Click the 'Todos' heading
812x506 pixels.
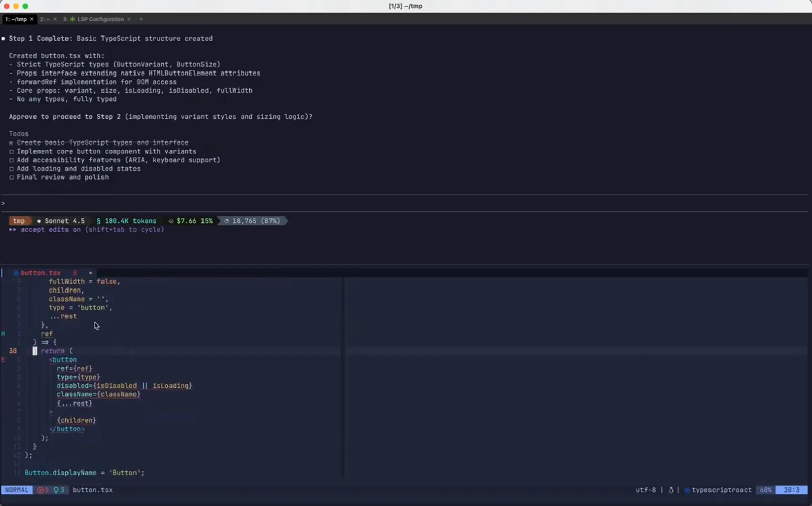pyautogui.click(x=19, y=134)
